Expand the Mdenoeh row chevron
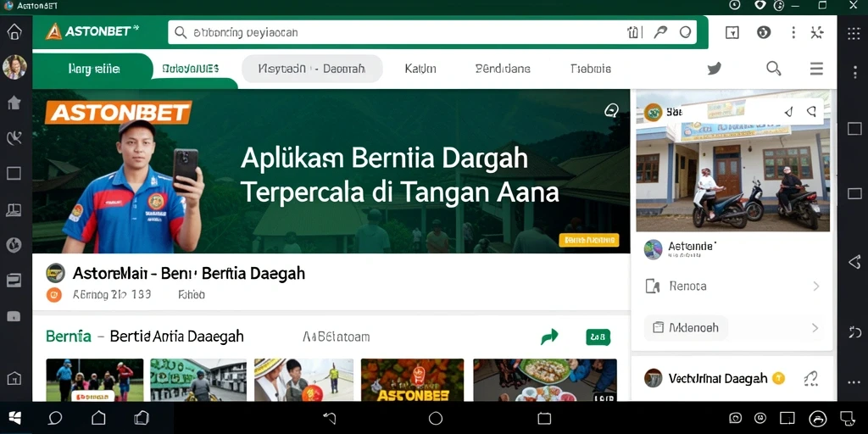The width and height of the screenshot is (868, 434). (815, 328)
